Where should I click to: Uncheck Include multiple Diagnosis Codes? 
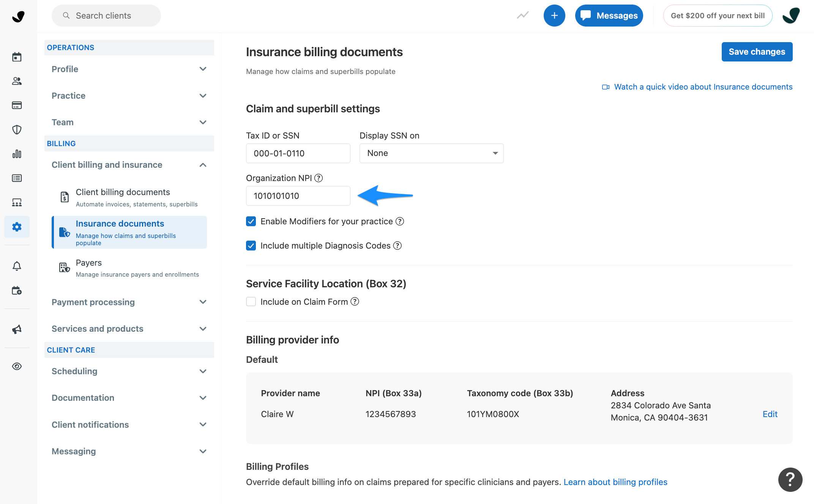tap(251, 246)
